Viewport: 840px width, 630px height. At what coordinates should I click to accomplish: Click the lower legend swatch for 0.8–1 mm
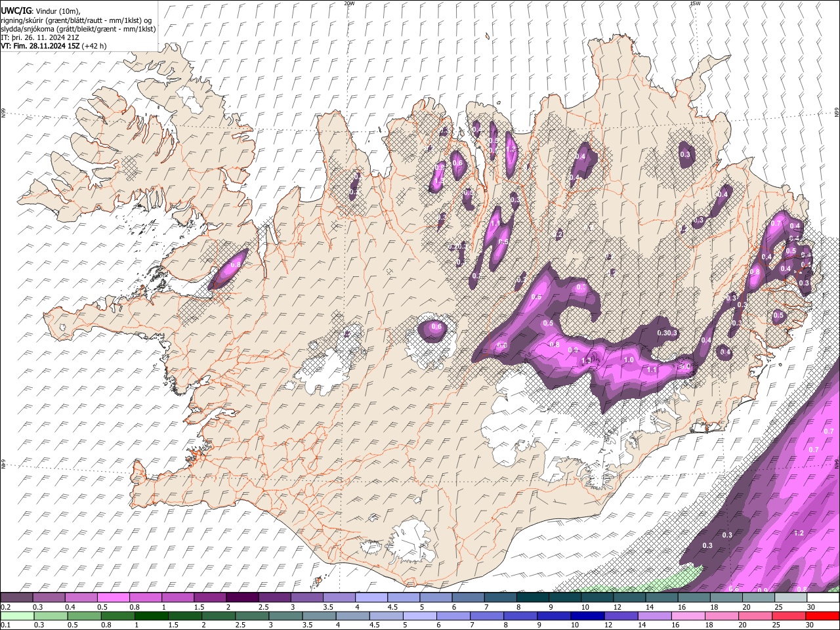[x=117, y=616]
